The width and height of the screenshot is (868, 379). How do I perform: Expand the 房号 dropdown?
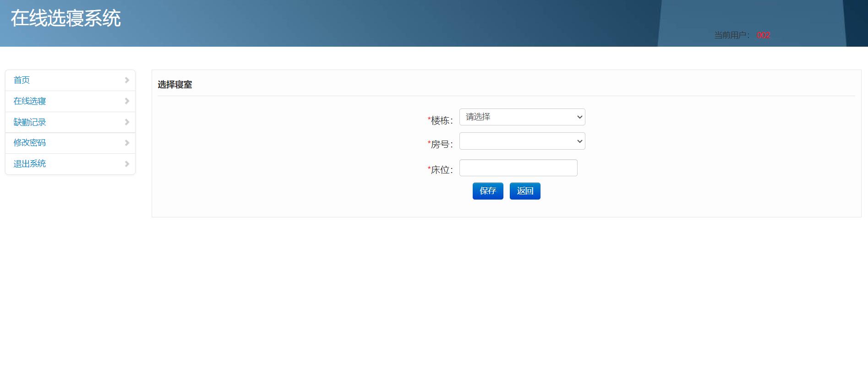tap(522, 141)
